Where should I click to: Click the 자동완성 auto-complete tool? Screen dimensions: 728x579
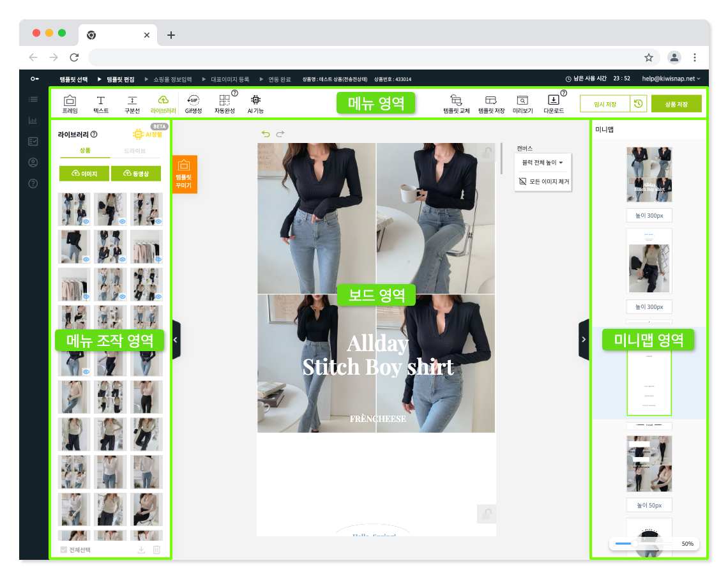[x=224, y=104]
